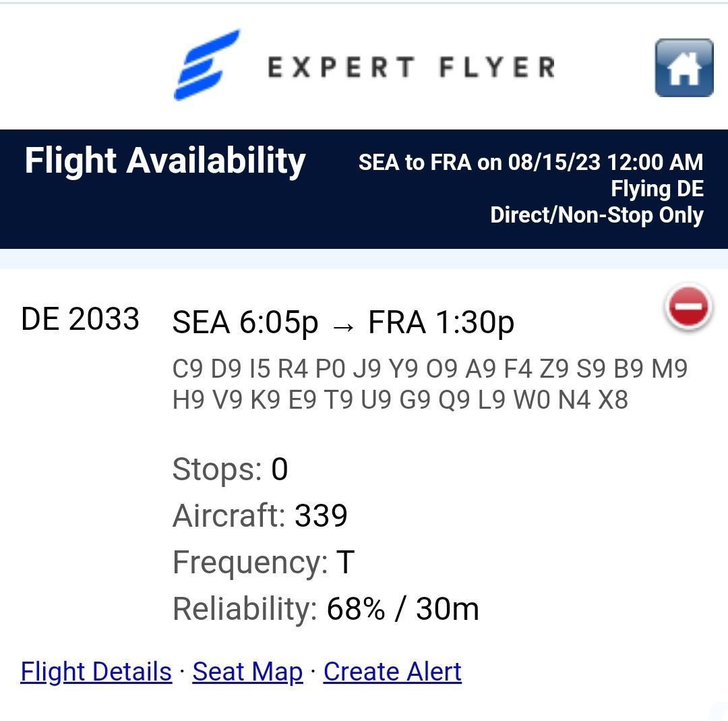Go to the home page icon
This screenshot has width=728, height=721.
click(x=684, y=68)
